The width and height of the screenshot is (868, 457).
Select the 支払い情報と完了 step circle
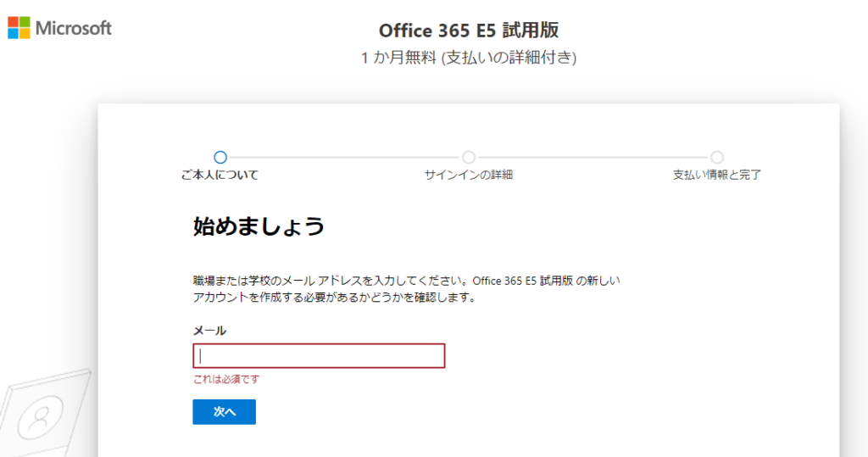click(717, 158)
